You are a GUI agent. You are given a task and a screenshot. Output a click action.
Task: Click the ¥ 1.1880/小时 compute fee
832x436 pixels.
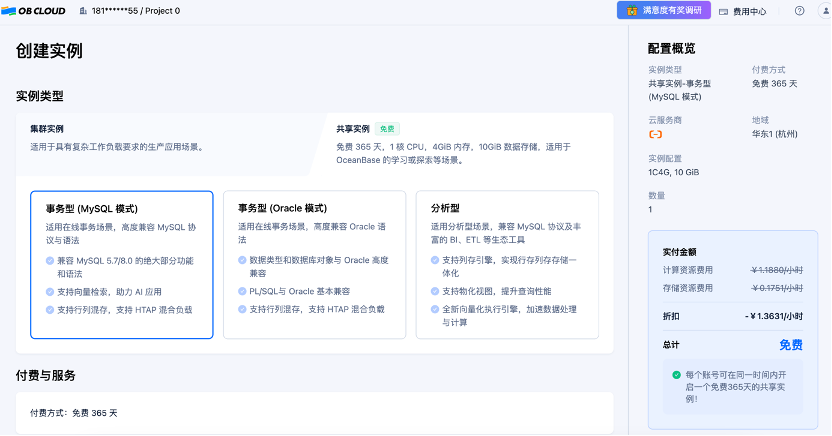click(777, 270)
